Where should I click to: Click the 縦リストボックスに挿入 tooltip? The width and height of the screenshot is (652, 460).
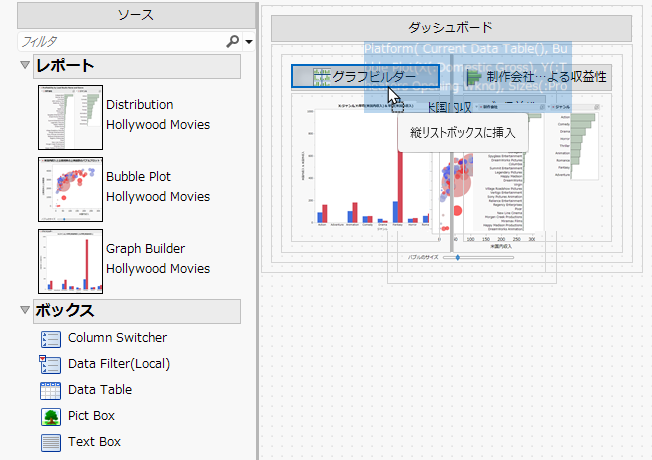tap(463, 133)
